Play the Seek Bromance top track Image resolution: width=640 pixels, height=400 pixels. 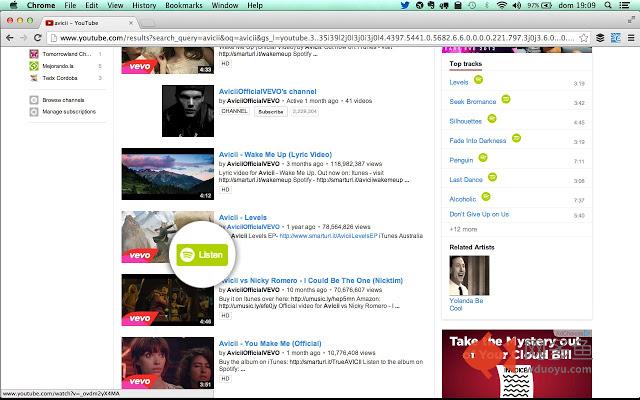(473, 102)
